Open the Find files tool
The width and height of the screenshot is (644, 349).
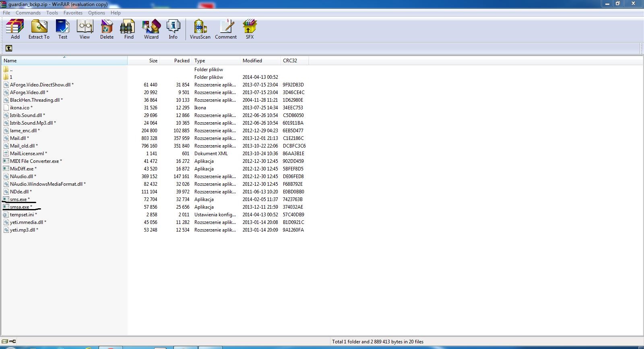(x=129, y=29)
